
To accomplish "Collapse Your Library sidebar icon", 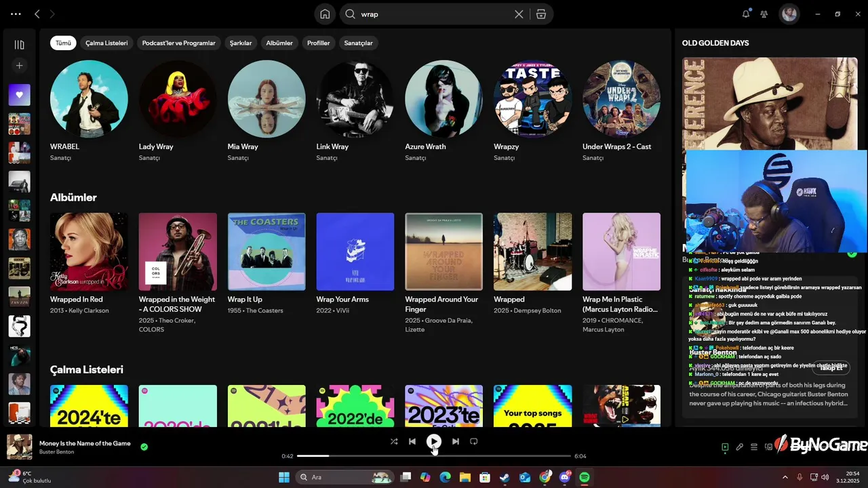I will pyautogui.click(x=19, y=45).
